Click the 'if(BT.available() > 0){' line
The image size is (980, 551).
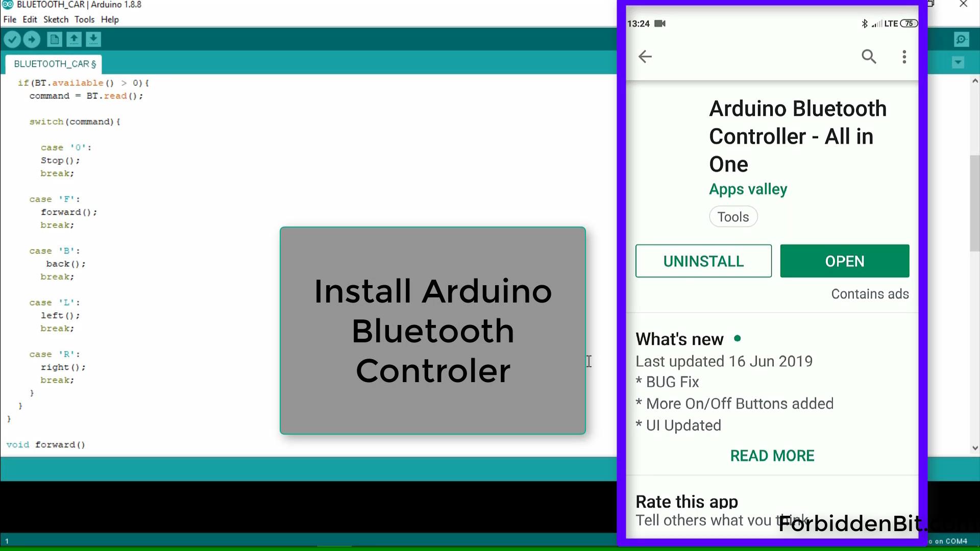pos(84,83)
